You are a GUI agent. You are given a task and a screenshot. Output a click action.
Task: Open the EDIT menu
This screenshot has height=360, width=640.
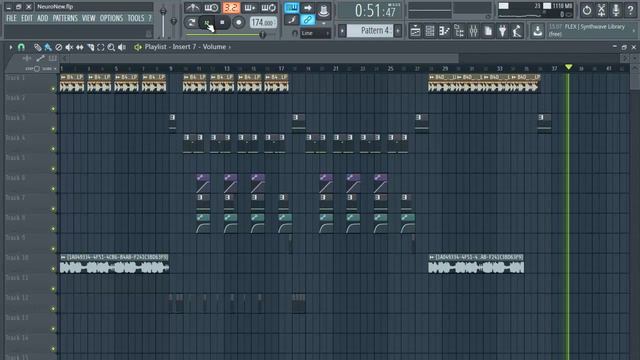(27, 18)
